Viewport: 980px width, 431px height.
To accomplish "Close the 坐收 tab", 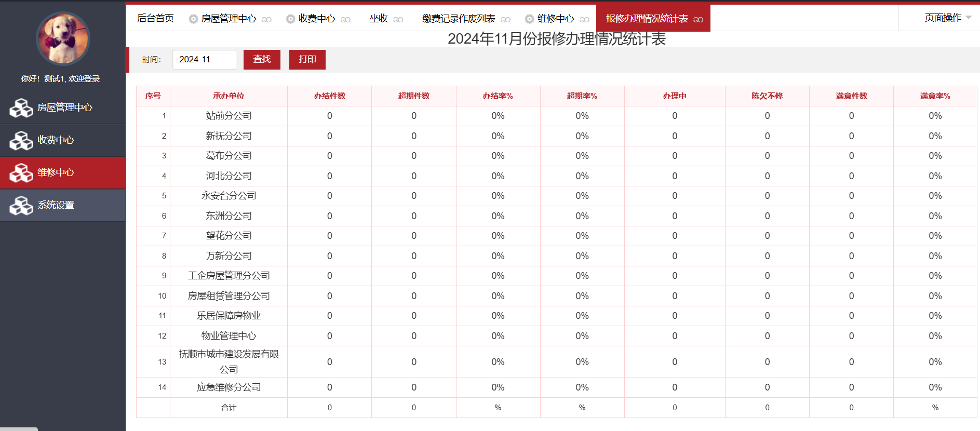I will click(x=398, y=19).
